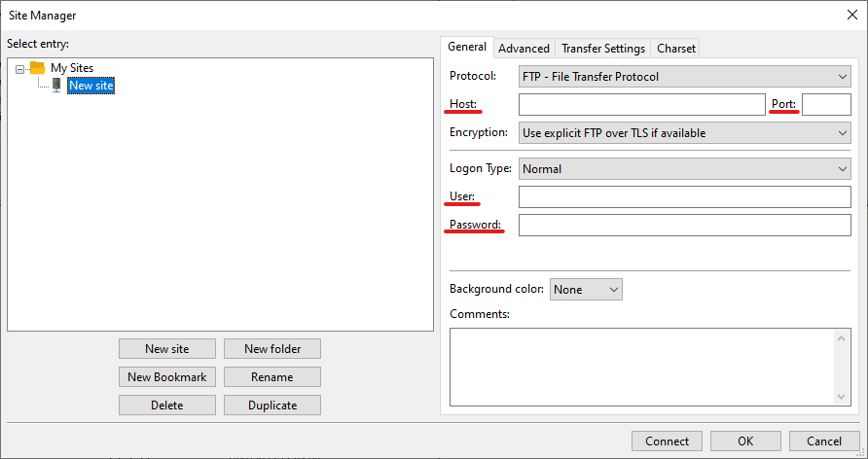Open the Background color dropdown

pyautogui.click(x=586, y=289)
